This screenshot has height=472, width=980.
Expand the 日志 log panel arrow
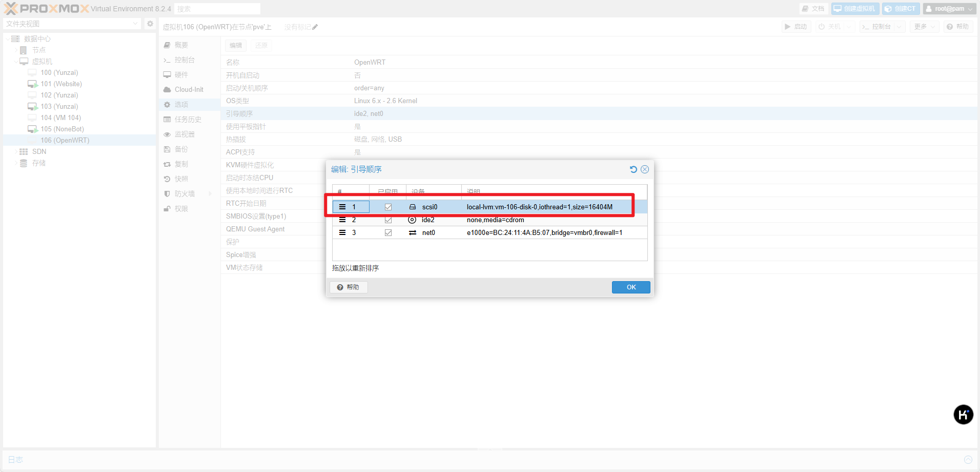tap(968, 460)
